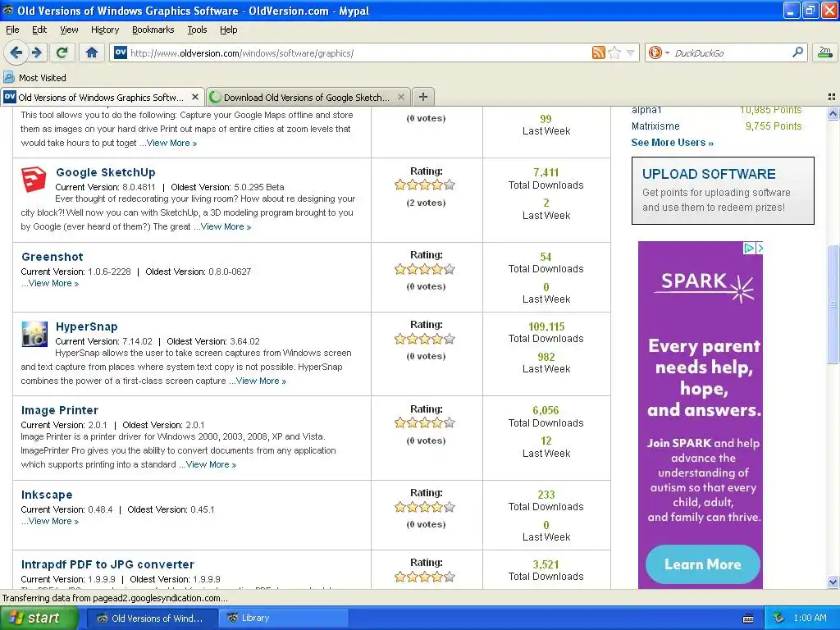Click the Inkscape rating stars
The image size is (840, 630).
pyautogui.click(x=425, y=507)
